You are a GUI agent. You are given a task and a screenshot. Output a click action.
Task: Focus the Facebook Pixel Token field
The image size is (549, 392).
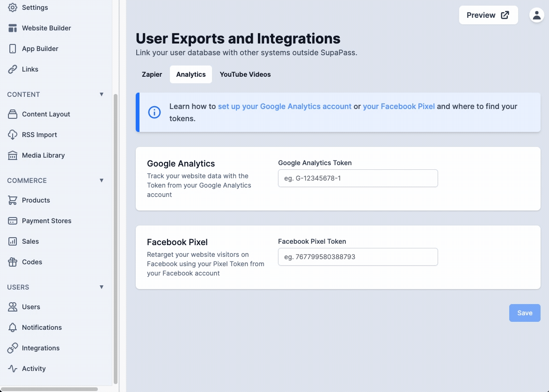point(358,257)
